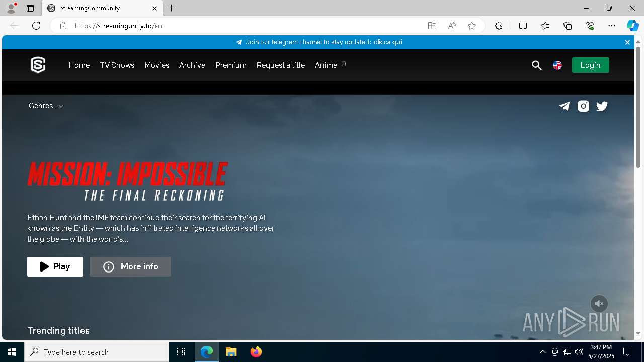Click the More info button
Viewport: 644px width, 362px height.
[130, 267]
